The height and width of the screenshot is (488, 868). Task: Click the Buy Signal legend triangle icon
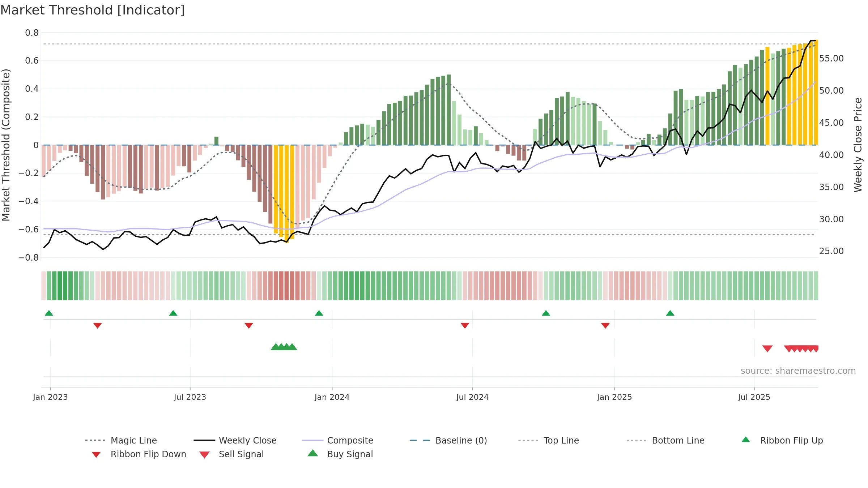[x=313, y=453]
